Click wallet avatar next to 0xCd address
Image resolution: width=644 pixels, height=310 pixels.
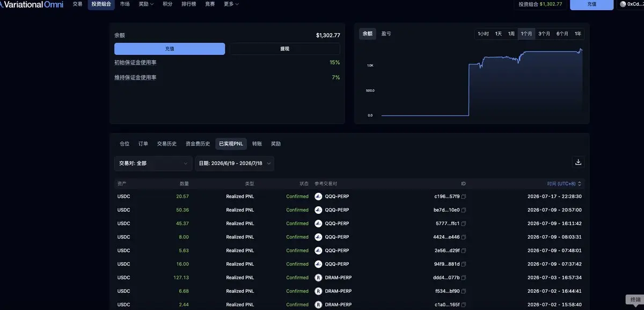623,4
